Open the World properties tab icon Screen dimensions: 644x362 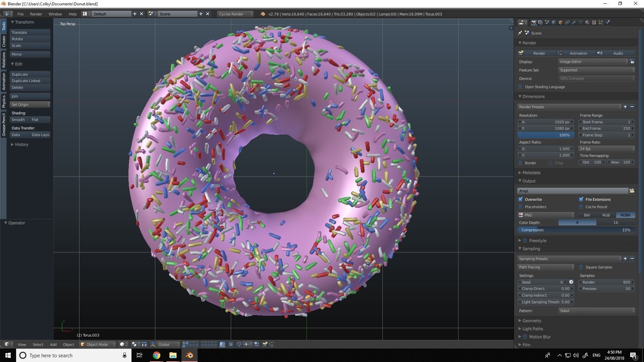[554, 22]
